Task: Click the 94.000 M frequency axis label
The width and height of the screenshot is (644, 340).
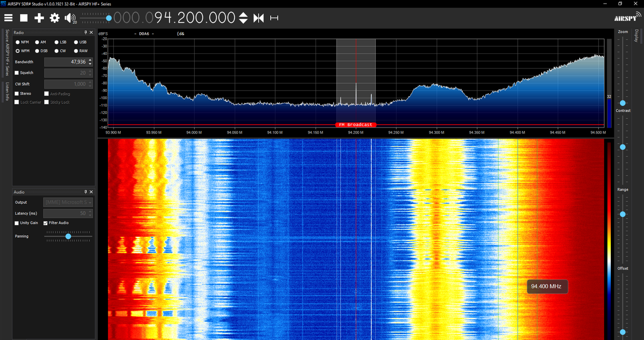Action: (x=194, y=132)
